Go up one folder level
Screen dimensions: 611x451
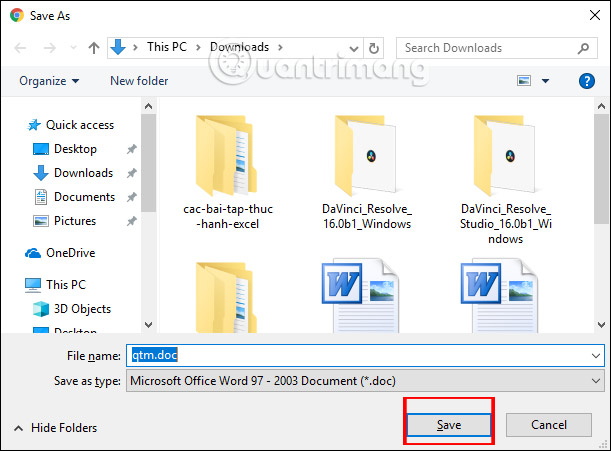pyautogui.click(x=94, y=48)
